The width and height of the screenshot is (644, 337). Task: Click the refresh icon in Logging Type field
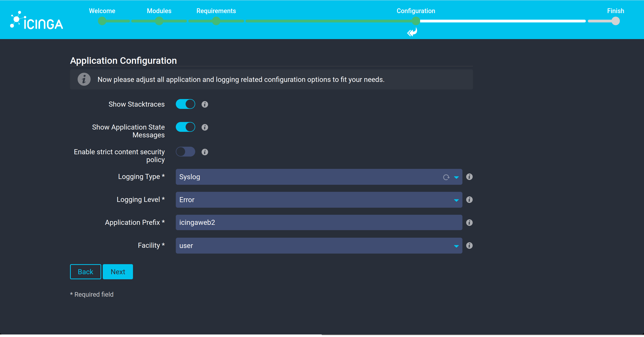pyautogui.click(x=446, y=176)
